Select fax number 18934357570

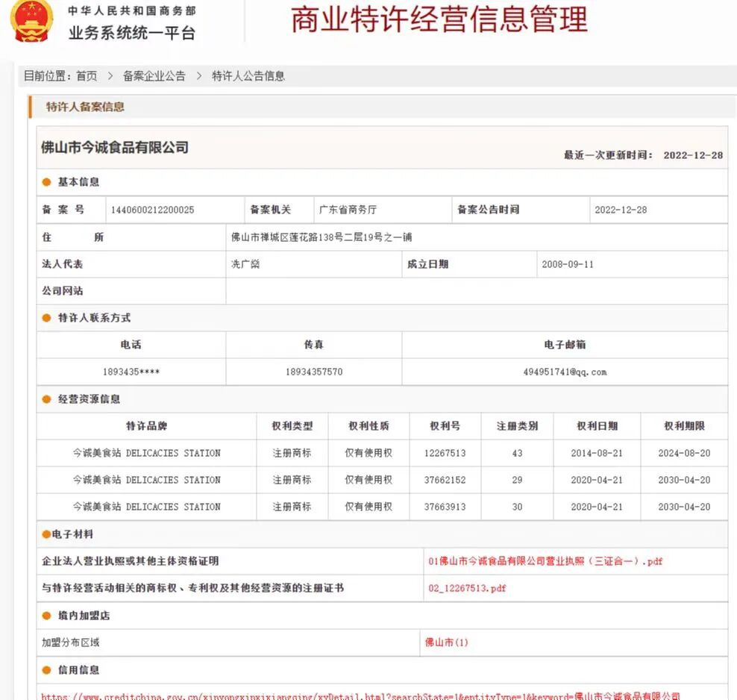click(314, 372)
